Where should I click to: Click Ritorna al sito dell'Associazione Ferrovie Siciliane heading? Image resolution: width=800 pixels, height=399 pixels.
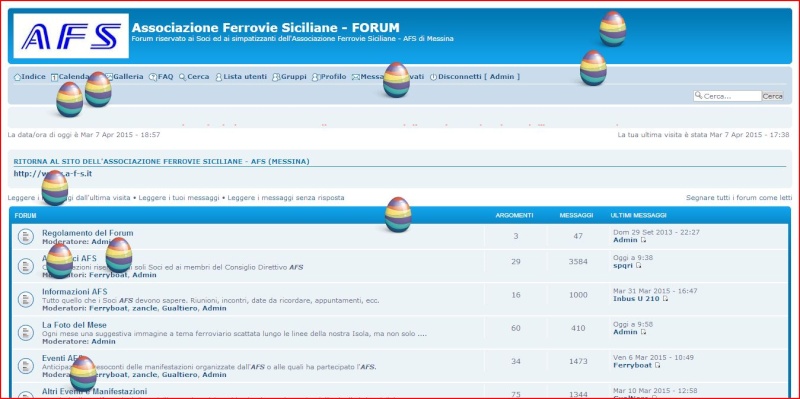click(161, 162)
